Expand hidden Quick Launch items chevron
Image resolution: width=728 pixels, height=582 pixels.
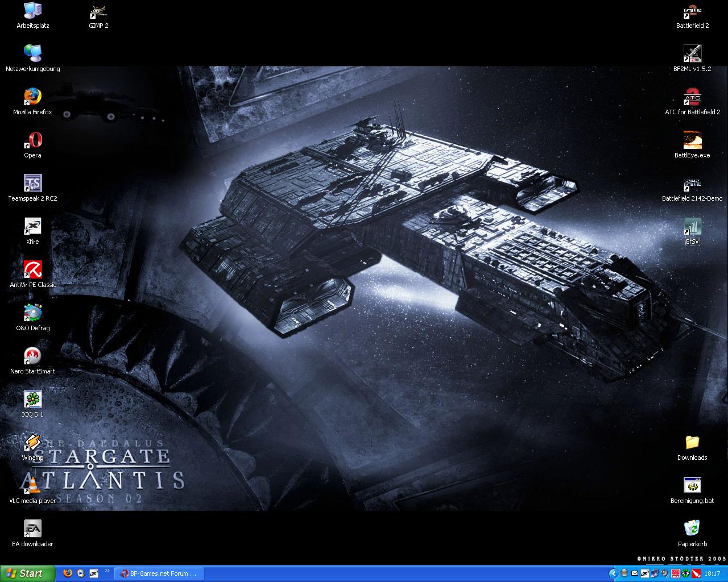(x=107, y=571)
